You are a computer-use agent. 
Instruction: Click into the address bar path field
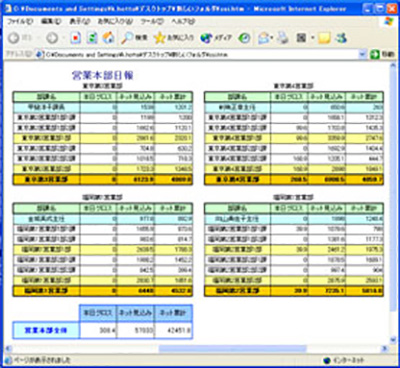coord(200,54)
